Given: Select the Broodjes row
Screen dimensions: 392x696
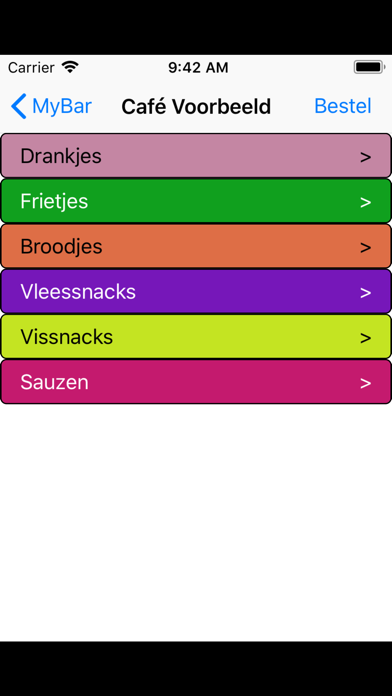Looking at the screenshot, I should tap(196, 246).
